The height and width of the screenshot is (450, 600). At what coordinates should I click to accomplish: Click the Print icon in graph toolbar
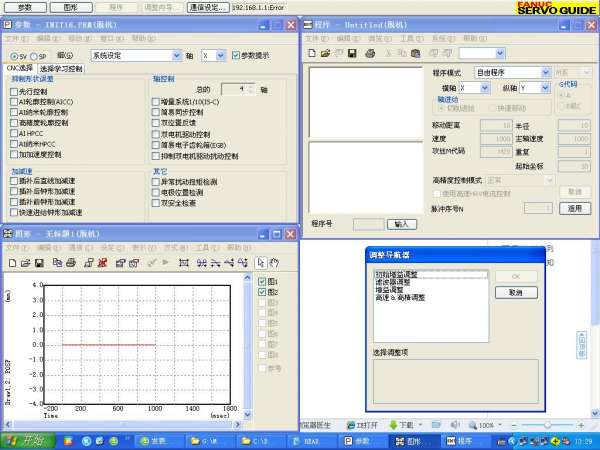coord(71,263)
